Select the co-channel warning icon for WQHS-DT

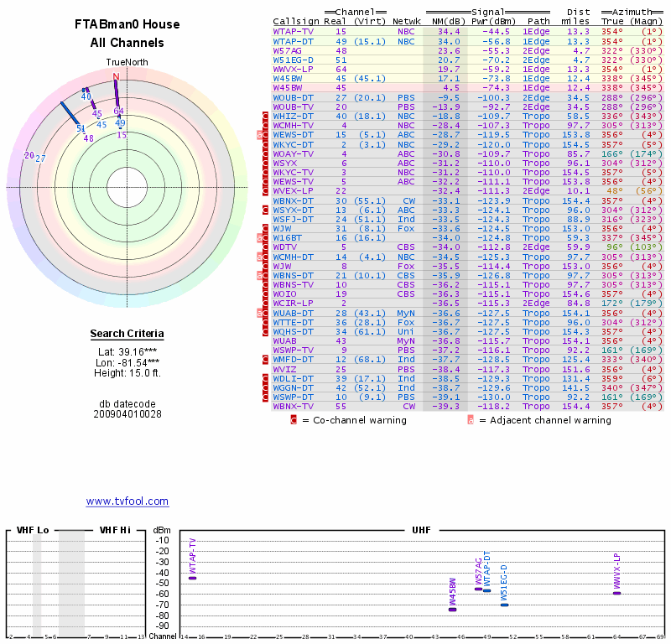click(x=265, y=331)
